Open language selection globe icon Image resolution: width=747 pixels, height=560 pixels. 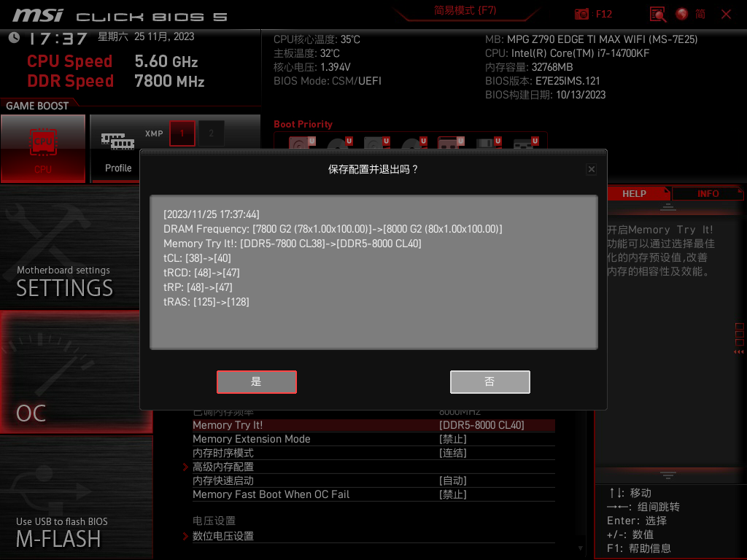tap(682, 14)
